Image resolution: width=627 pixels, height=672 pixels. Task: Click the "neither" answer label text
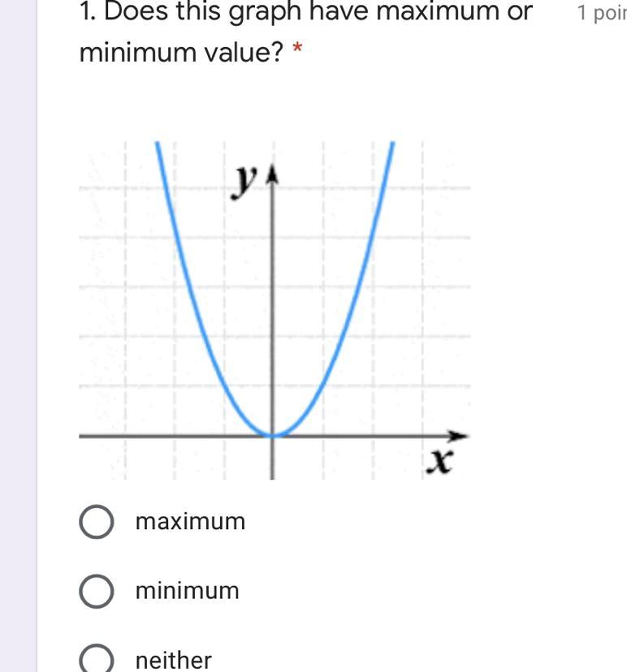coord(173,660)
